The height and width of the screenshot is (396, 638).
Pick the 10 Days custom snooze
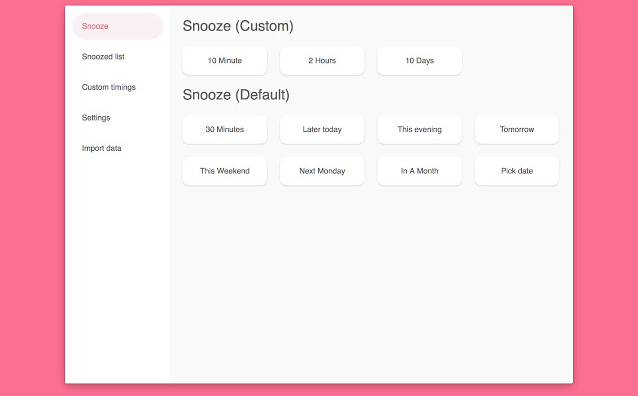[420, 61]
